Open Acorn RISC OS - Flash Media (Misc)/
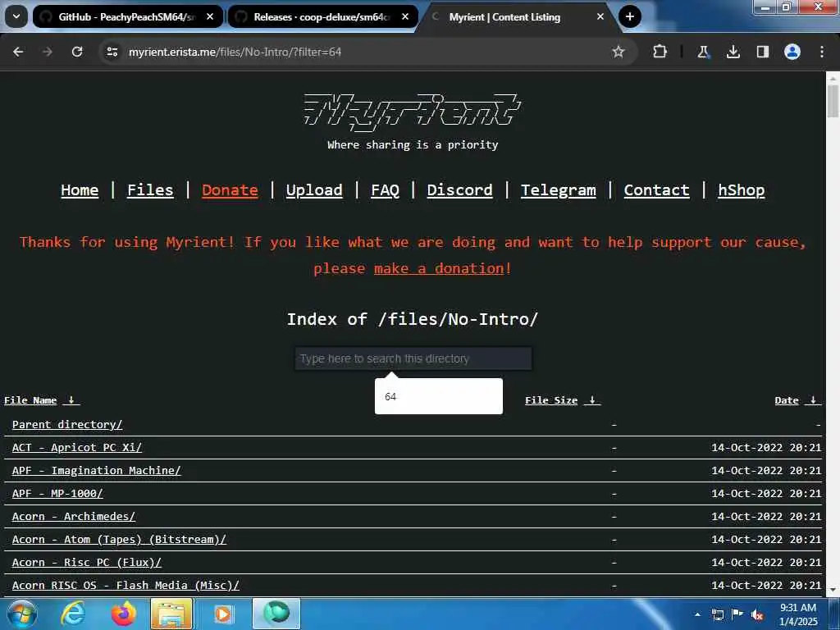The width and height of the screenshot is (840, 630). coord(126,586)
